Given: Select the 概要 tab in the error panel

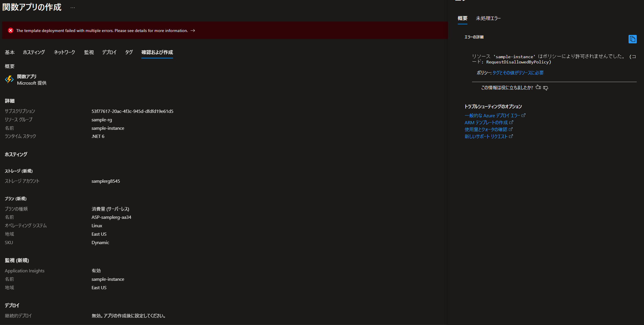Looking at the screenshot, I should (x=462, y=18).
